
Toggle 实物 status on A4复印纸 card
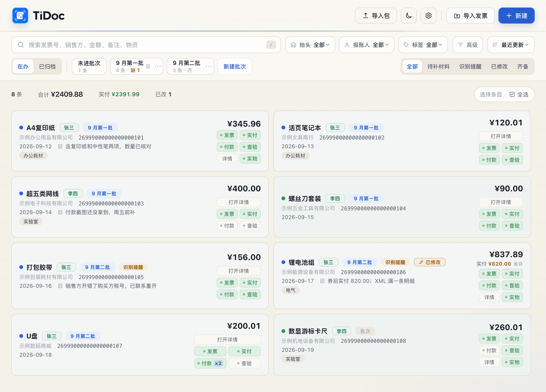coord(250,159)
